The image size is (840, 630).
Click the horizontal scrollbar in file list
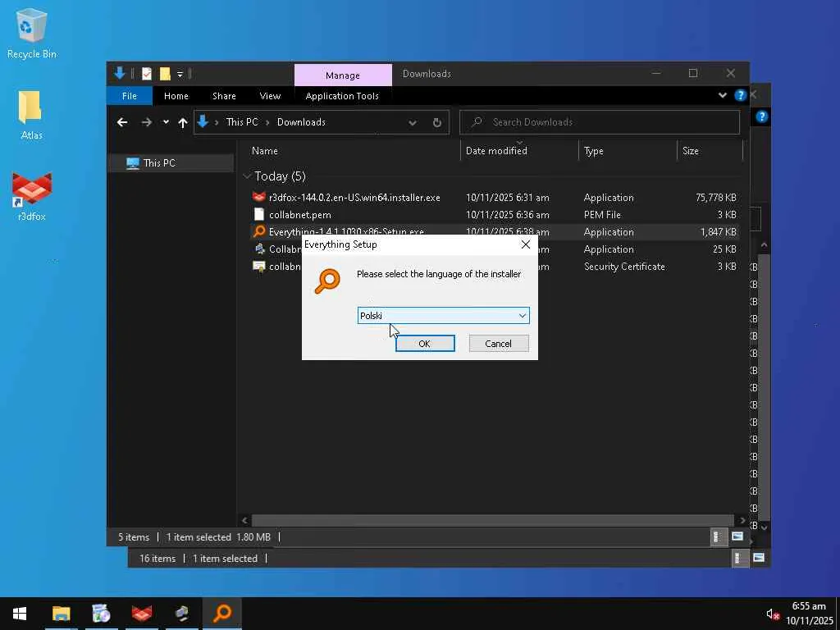[x=492, y=520]
